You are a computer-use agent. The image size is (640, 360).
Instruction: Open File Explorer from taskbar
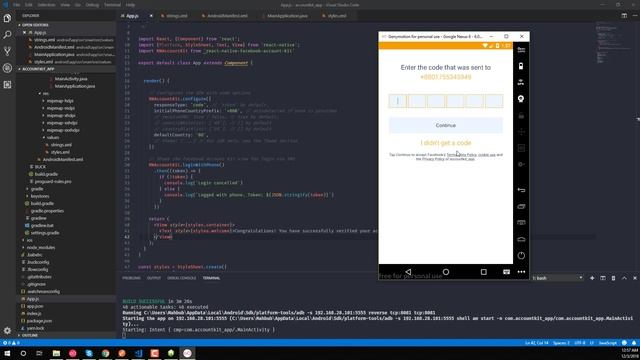(x=56, y=353)
